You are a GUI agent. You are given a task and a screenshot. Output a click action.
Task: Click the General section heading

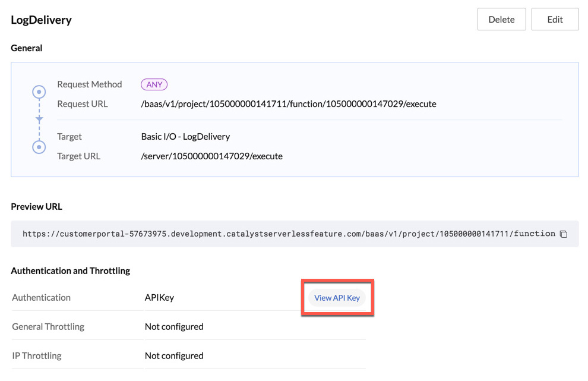[x=26, y=48]
